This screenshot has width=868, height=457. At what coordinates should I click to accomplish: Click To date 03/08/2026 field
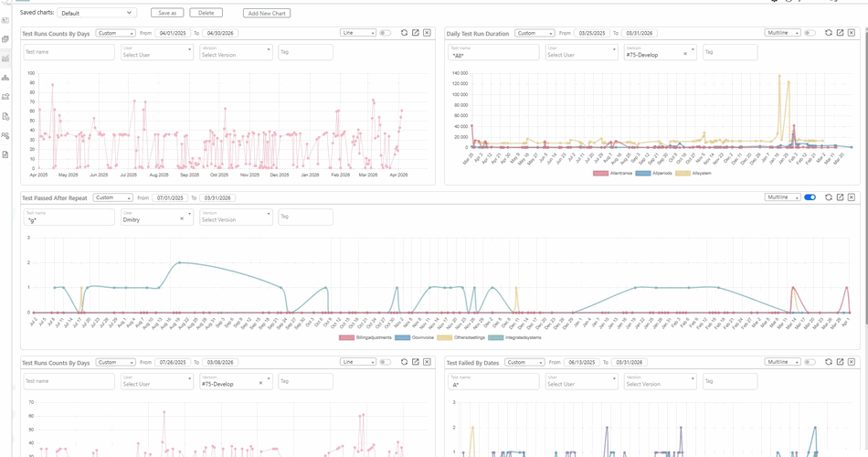click(220, 362)
